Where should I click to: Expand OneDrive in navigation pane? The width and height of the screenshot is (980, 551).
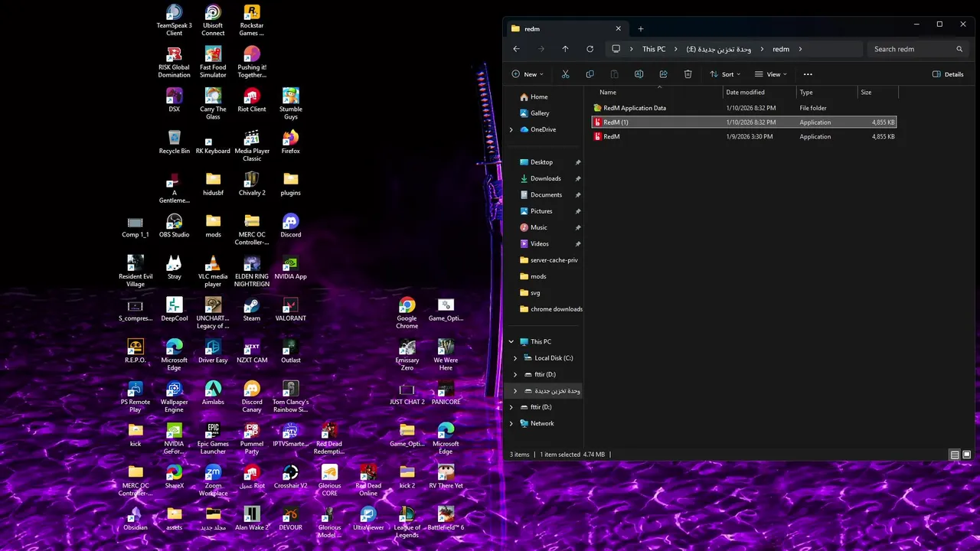click(511, 129)
